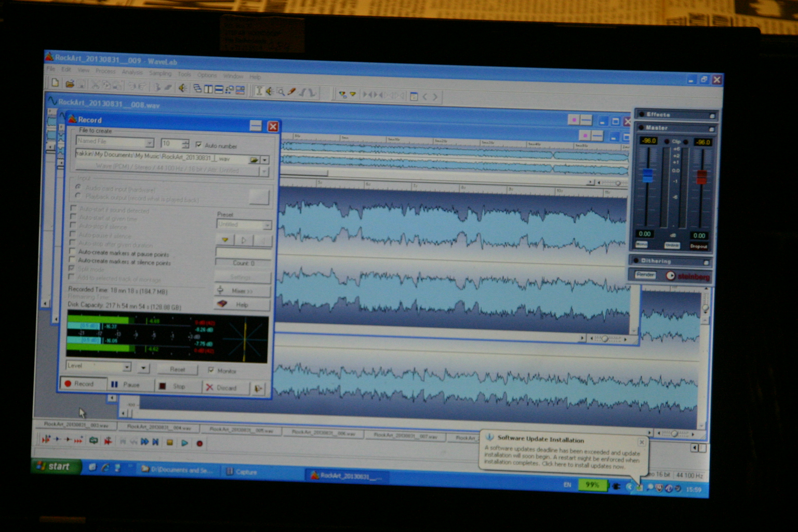This screenshot has height=532, width=798.
Task: Click the transport Play button
Action: coord(184,443)
